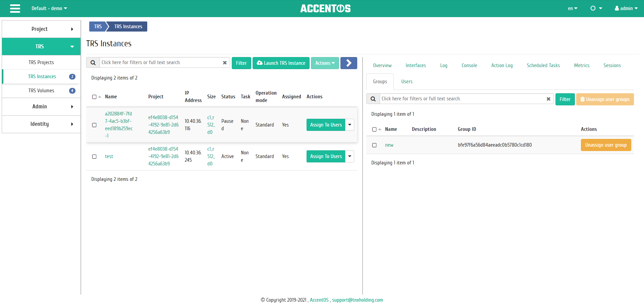Collapse the TRS sidebar section

41,46
